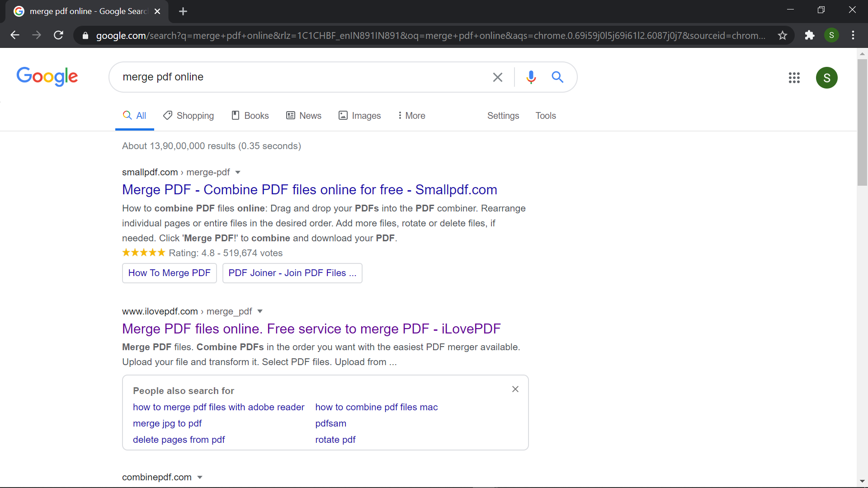Click the How To Merge PDF sitelink
The height and width of the screenshot is (488, 868).
(x=170, y=273)
